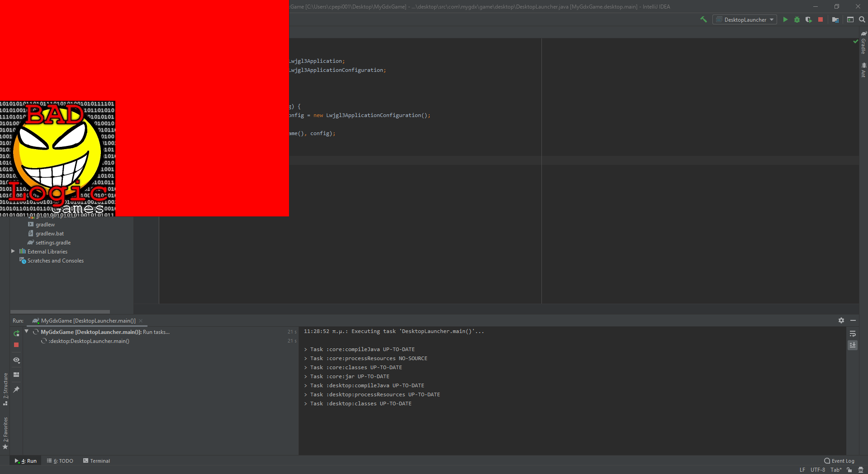868x474 pixels.
Task: Toggle soft-wrap in console output
Action: (852, 334)
